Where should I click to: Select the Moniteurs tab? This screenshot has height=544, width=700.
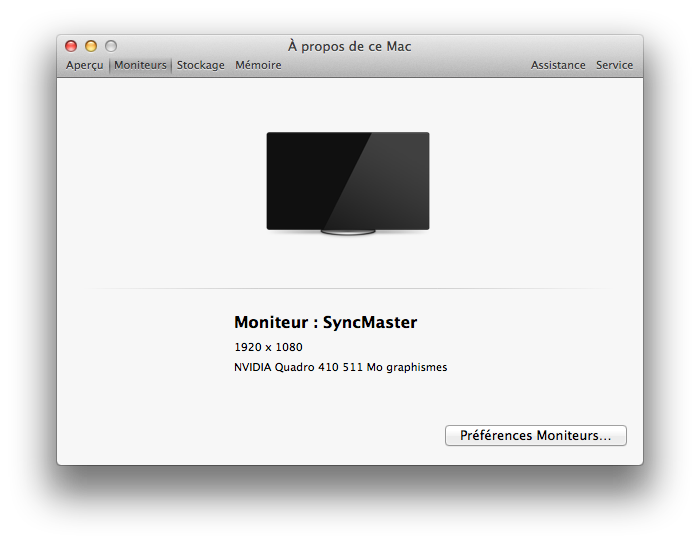(140, 65)
